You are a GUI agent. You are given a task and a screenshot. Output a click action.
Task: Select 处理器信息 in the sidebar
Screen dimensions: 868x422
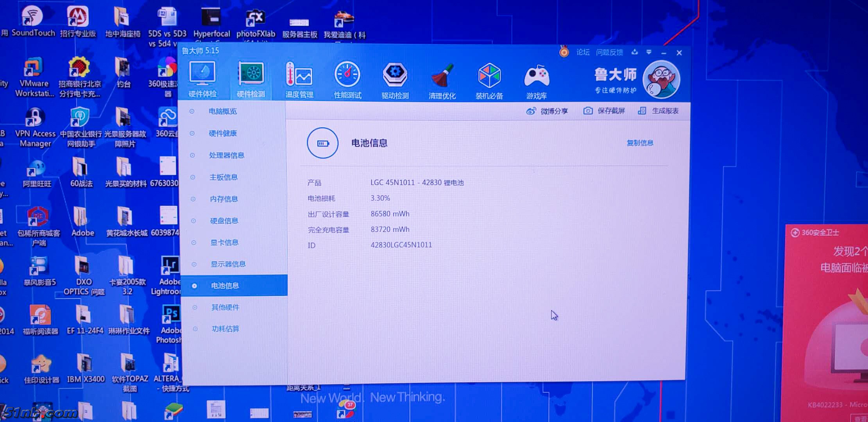tap(227, 155)
